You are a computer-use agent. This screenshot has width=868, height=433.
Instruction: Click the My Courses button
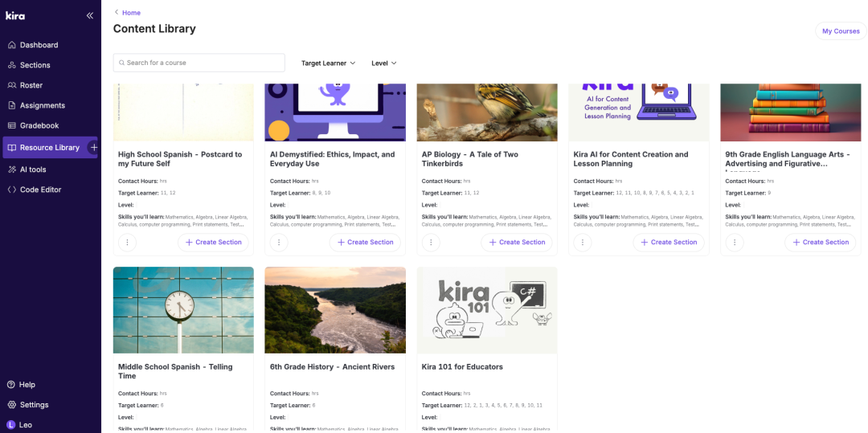[841, 31]
